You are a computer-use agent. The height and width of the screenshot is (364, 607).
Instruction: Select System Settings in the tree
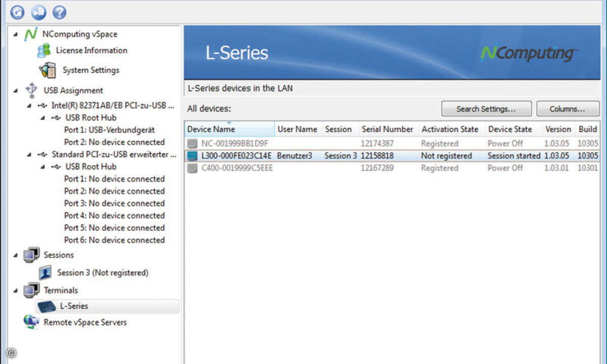tap(91, 70)
